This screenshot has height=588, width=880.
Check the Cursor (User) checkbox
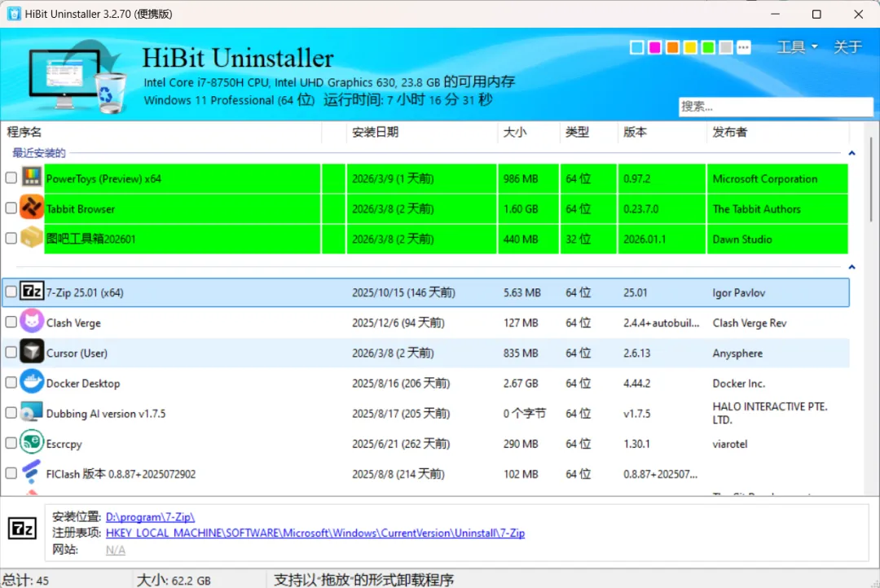11,353
